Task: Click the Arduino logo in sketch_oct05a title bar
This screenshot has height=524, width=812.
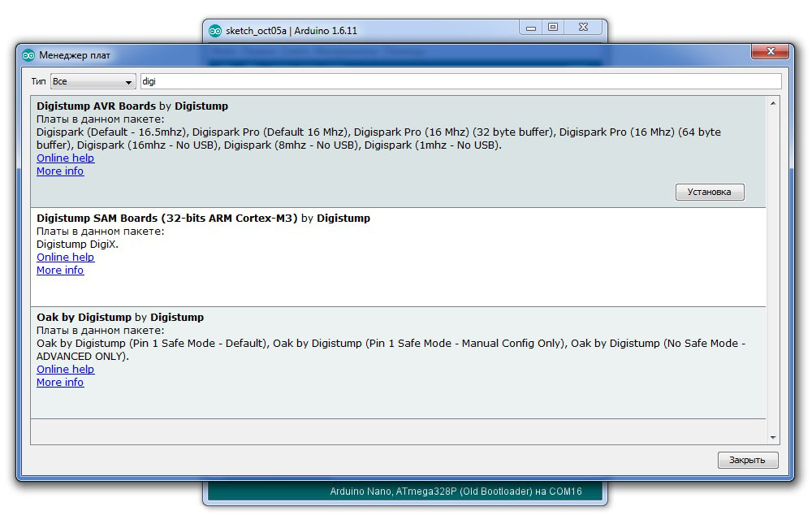Action: pyautogui.click(x=215, y=31)
